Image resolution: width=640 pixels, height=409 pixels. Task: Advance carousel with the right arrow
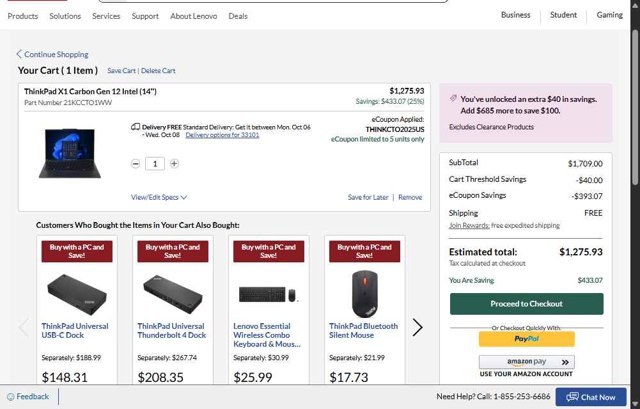coord(417,327)
